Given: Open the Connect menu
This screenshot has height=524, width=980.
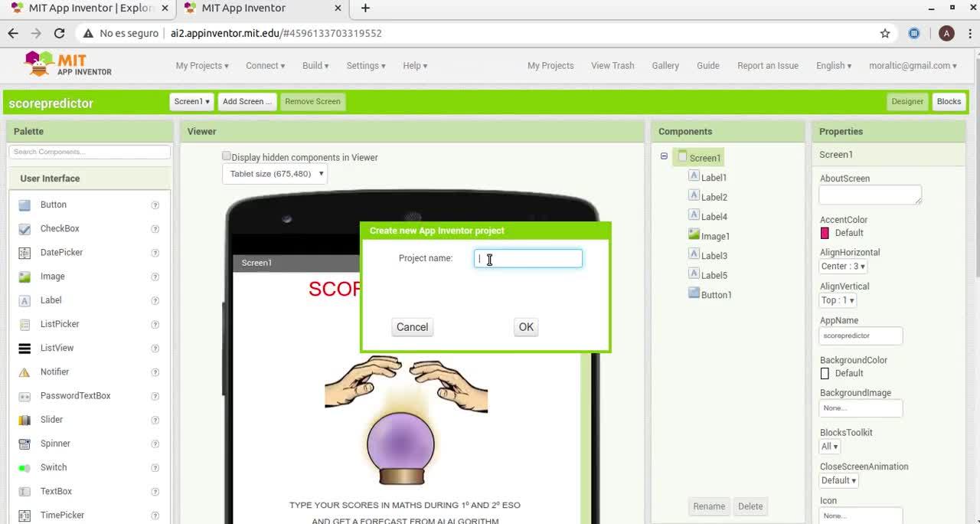Looking at the screenshot, I should point(265,66).
